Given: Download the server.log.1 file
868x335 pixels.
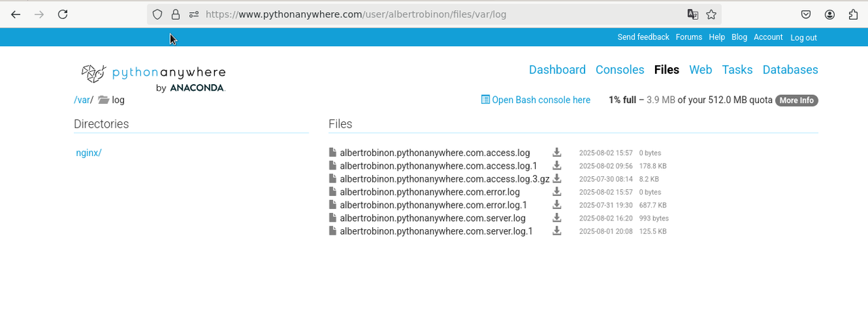Looking at the screenshot, I should pyautogui.click(x=557, y=231).
